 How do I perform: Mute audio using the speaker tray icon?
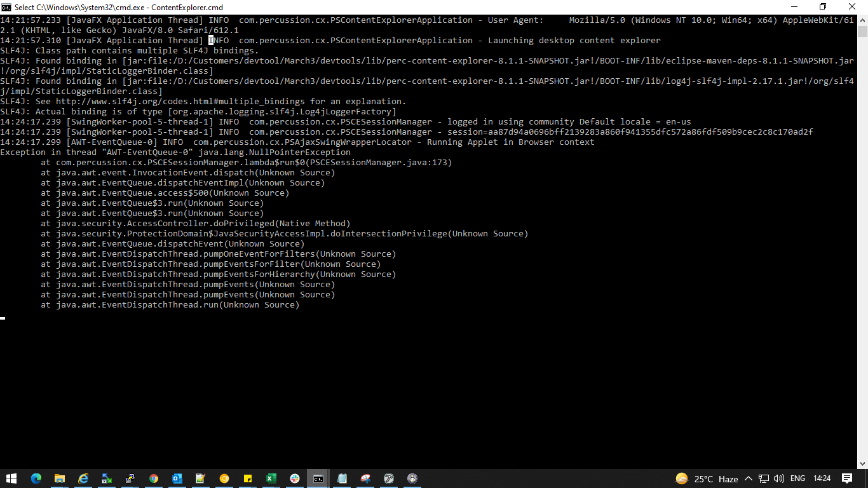tap(779, 478)
